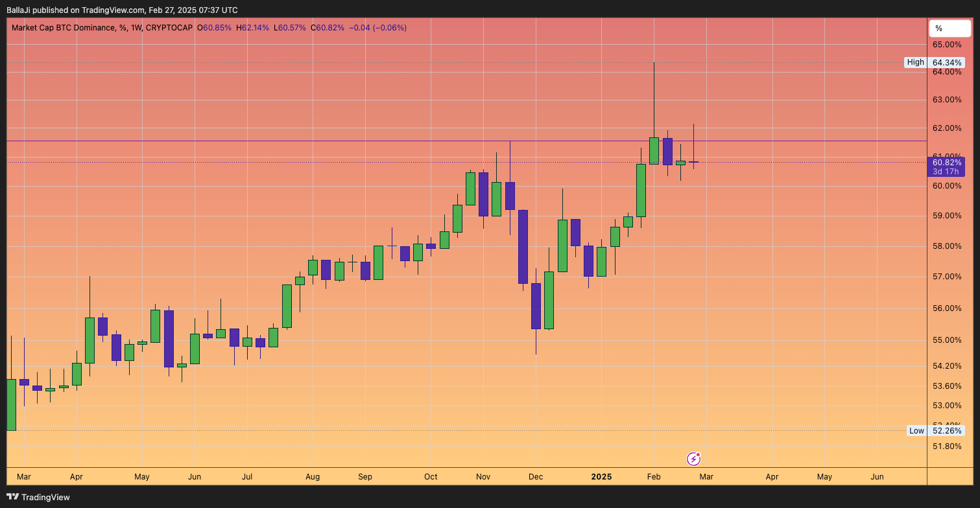Click the C60.82% close value

pyautogui.click(x=328, y=28)
